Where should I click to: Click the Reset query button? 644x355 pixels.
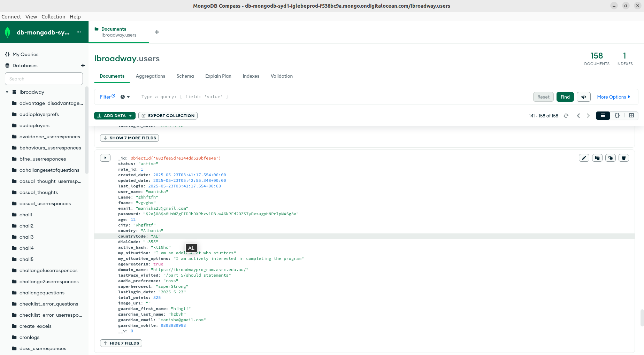click(x=543, y=97)
